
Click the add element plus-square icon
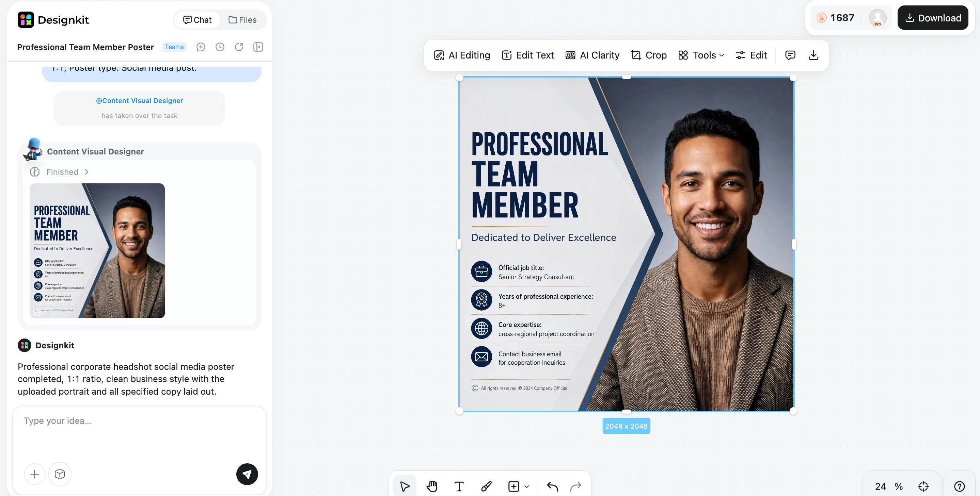[x=513, y=486]
